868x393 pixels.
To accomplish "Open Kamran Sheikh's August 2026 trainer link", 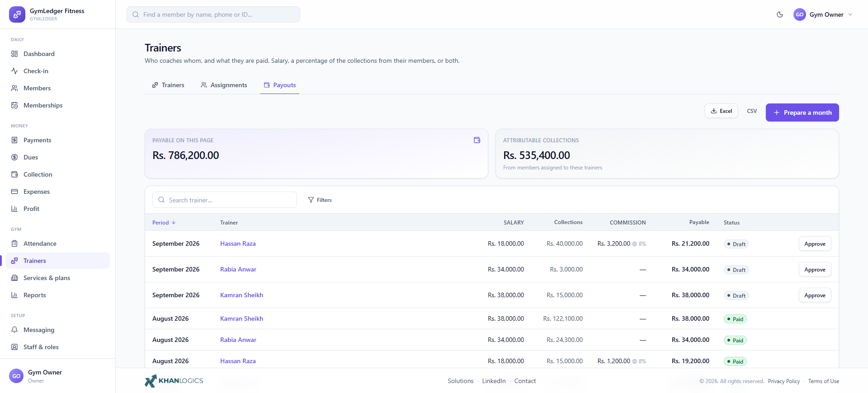I will pos(241,318).
